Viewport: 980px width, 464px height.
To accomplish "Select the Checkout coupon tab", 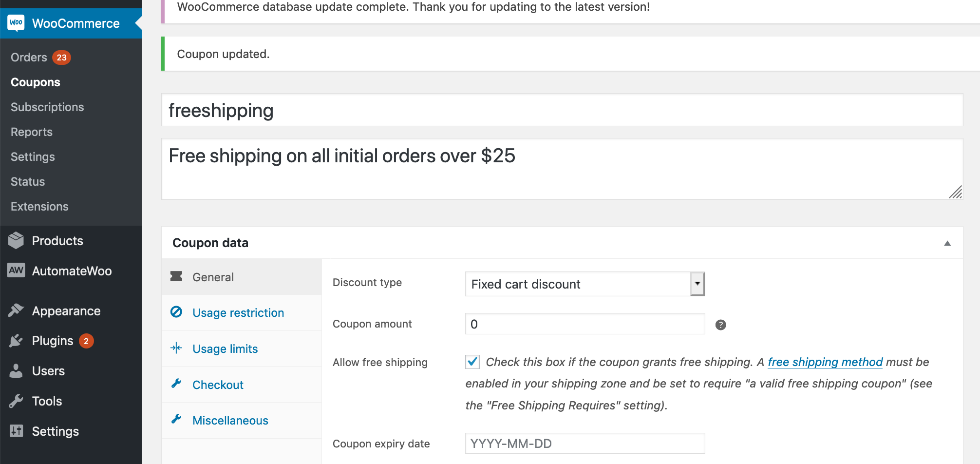I will tap(218, 385).
